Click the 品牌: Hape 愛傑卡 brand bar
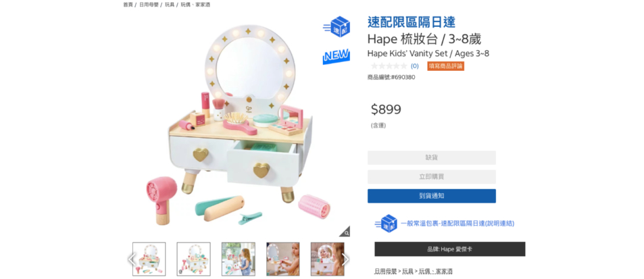Image resolution: width=644 pixels, height=279 pixels. click(450, 249)
